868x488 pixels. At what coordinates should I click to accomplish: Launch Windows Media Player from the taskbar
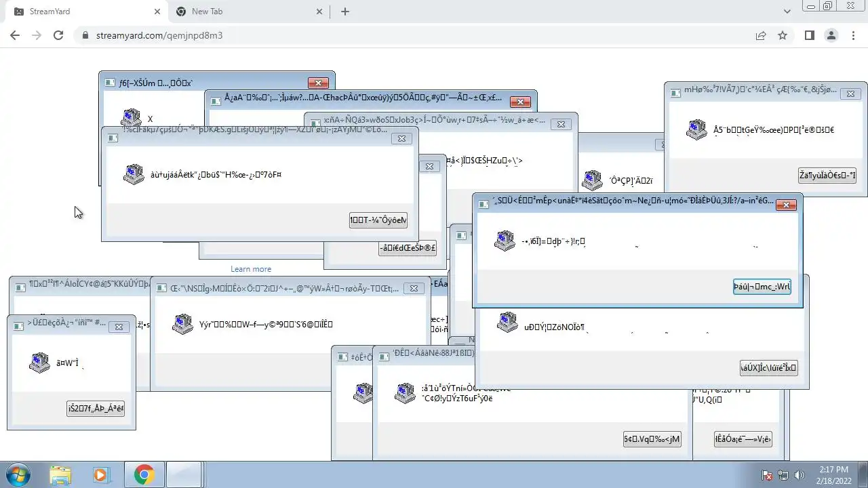pos(101,474)
